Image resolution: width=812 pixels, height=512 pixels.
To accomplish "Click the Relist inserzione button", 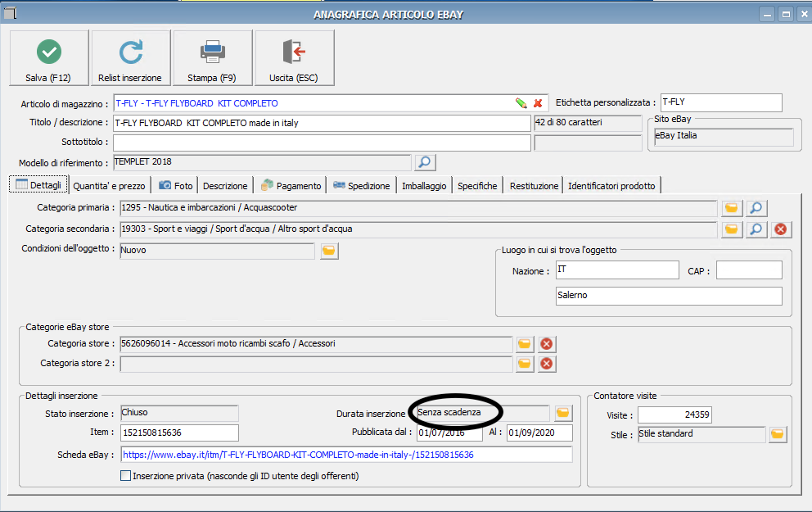I will click(130, 57).
